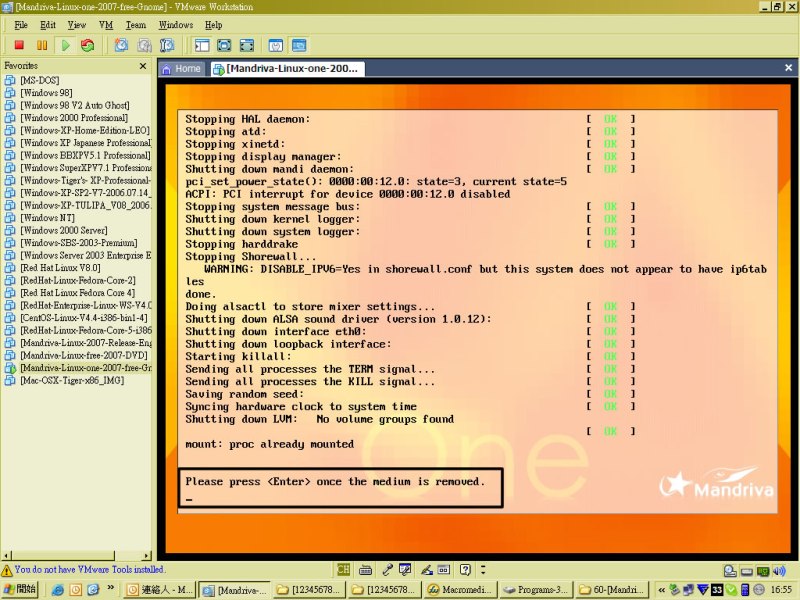Viewport: 800px width, 600px height.
Task: Open the Team menu
Action: (135, 24)
